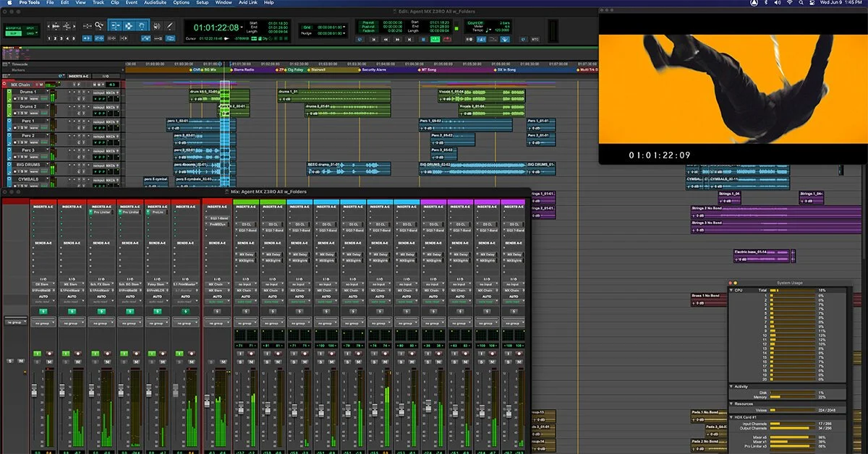868x454 pixels.
Task: Select zoom preset 3 button
Action: [x=61, y=38]
